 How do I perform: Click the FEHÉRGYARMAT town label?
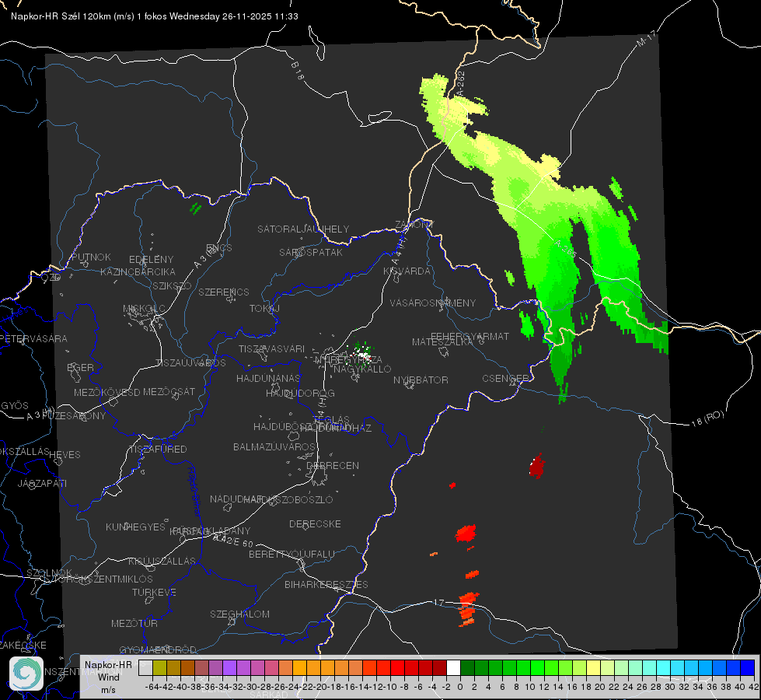tap(470, 336)
